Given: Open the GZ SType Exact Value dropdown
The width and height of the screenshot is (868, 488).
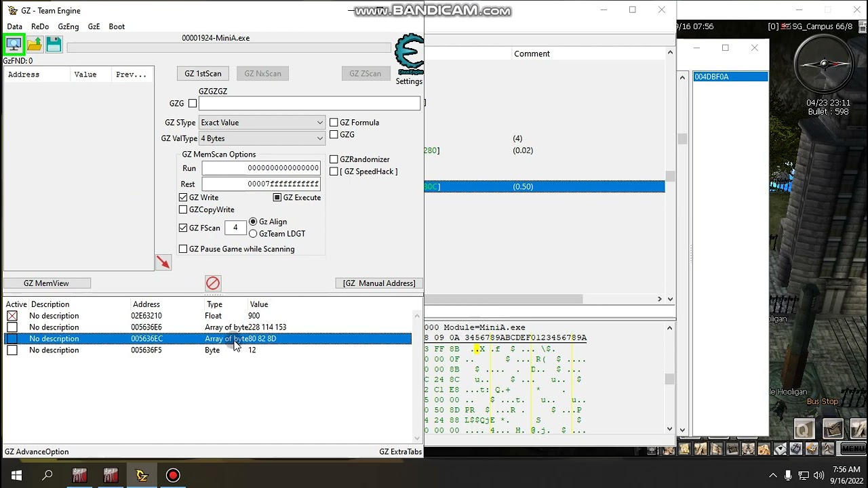Looking at the screenshot, I should (262, 123).
